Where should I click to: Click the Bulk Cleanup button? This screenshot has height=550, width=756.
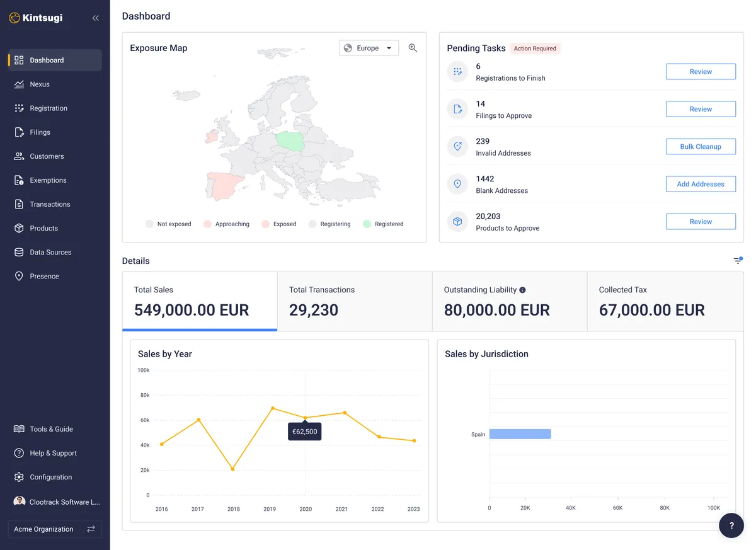pos(701,147)
